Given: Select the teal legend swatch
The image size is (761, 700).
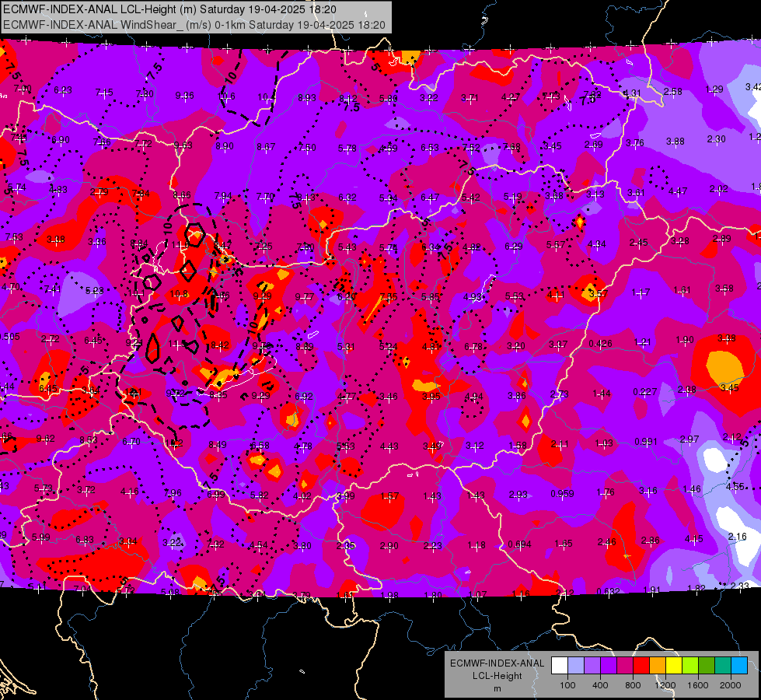Looking at the screenshot, I should (723, 666).
